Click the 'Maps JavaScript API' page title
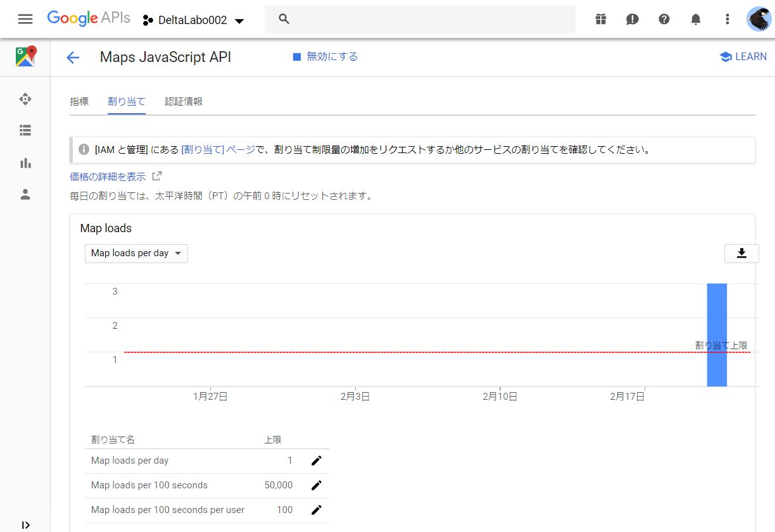This screenshot has width=775, height=532. (166, 57)
